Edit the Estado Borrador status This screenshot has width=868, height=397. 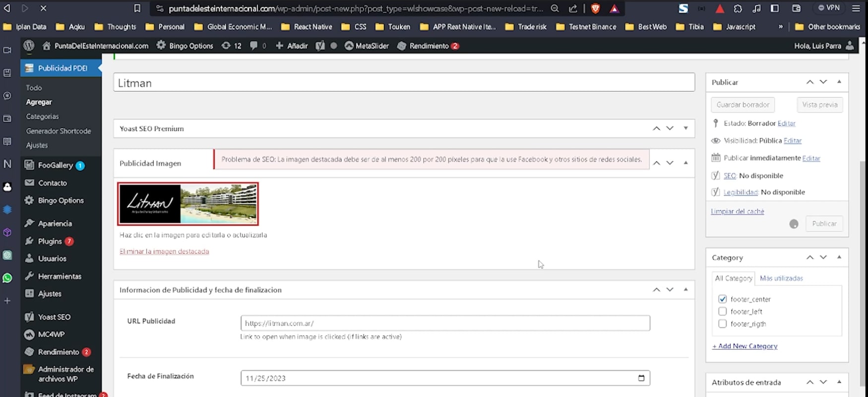pos(787,123)
